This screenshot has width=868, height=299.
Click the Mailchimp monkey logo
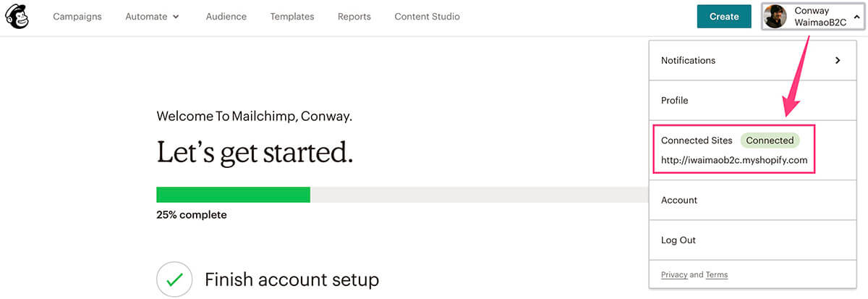[x=17, y=16]
